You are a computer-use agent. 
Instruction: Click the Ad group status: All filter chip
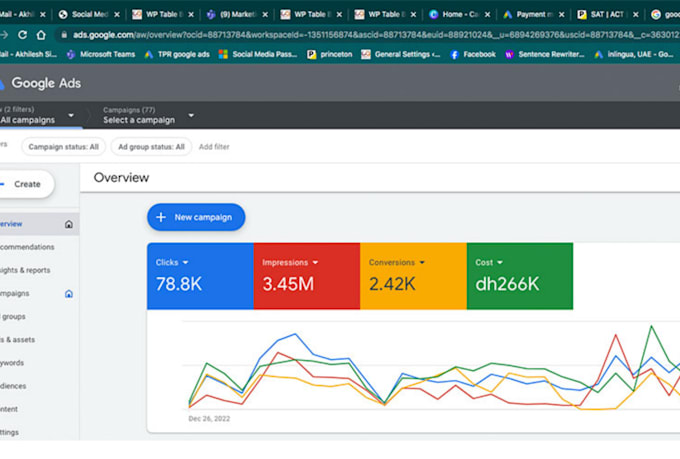point(151,147)
